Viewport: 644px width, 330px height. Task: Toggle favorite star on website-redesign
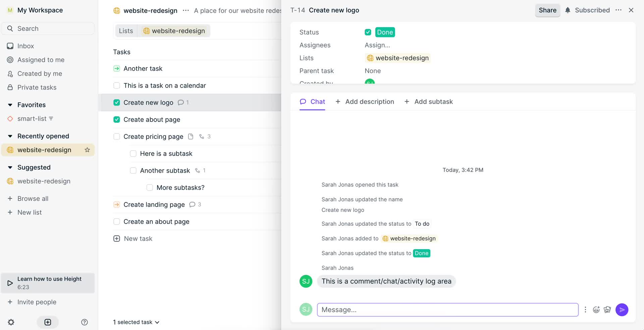pos(87,150)
